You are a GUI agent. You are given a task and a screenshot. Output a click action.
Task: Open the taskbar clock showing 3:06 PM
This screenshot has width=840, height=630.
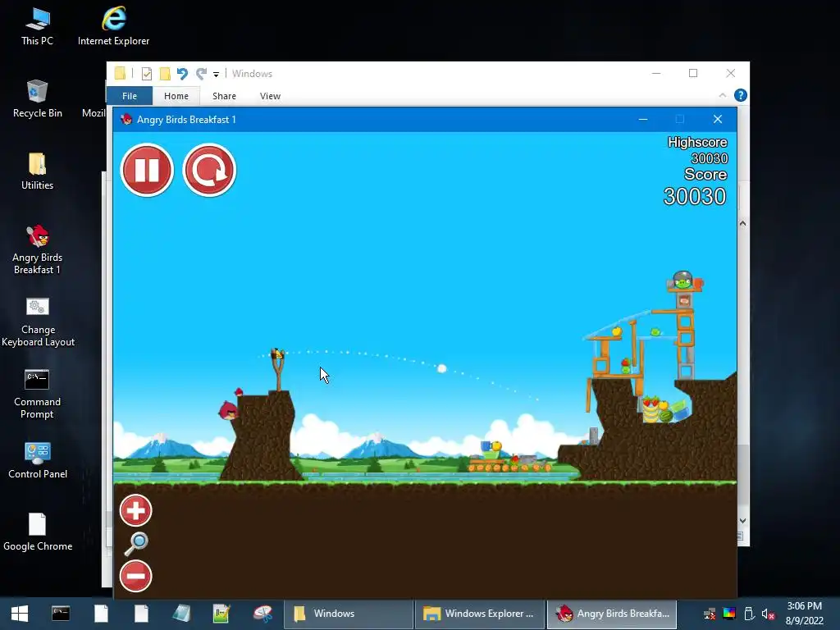pos(805,614)
